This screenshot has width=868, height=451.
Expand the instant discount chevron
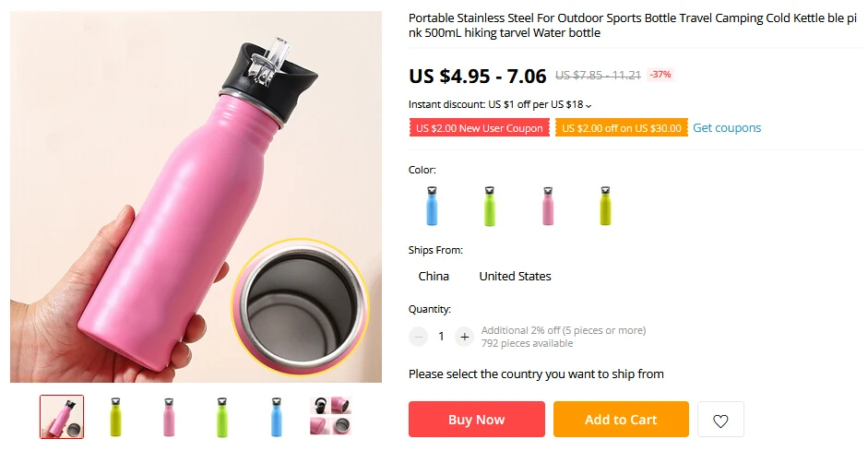click(x=589, y=105)
